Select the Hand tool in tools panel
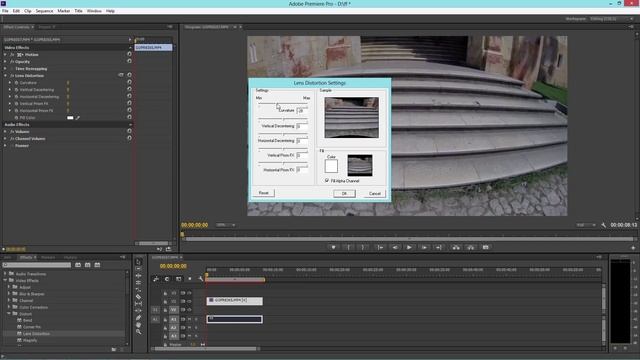640x360 pixels. coord(138,325)
